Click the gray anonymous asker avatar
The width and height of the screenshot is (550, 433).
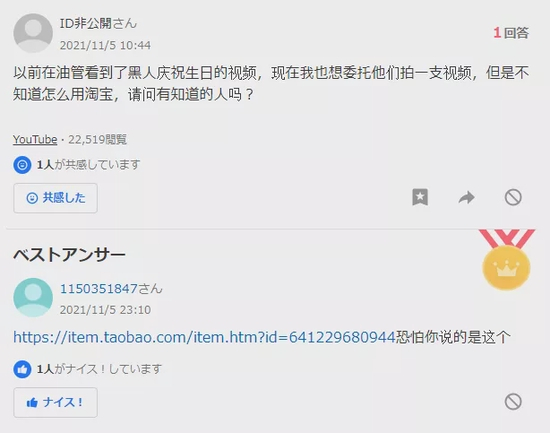[x=33, y=33]
